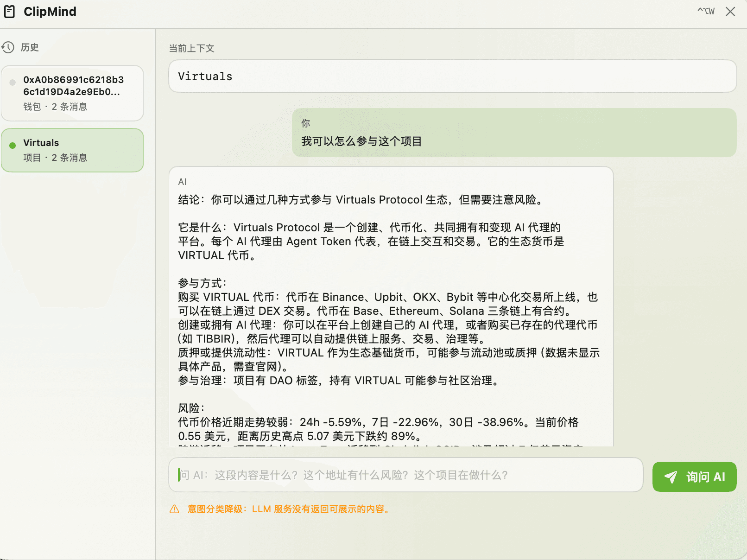
Task: Open the 0xA0b86991c6218b3 wallet conversation
Action: 72,93
